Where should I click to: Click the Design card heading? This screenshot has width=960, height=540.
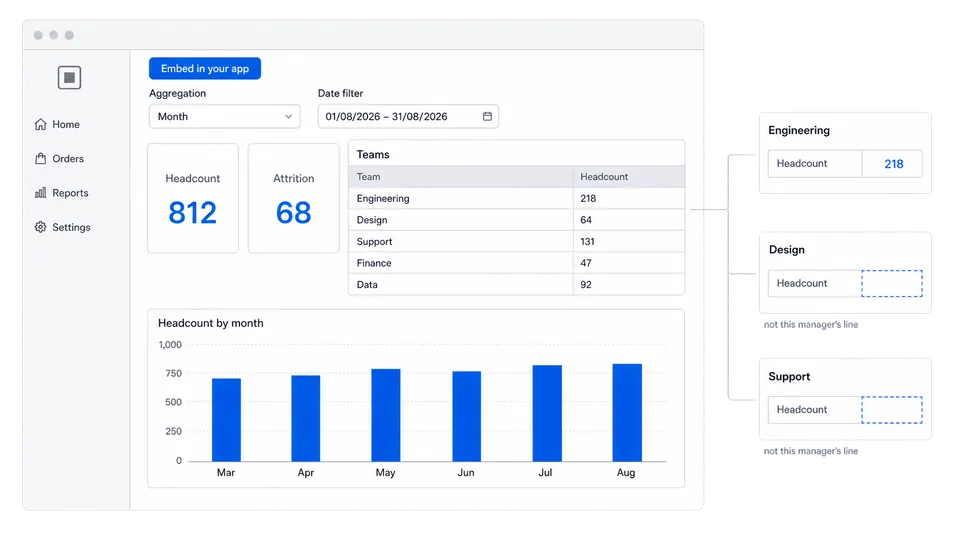point(787,250)
